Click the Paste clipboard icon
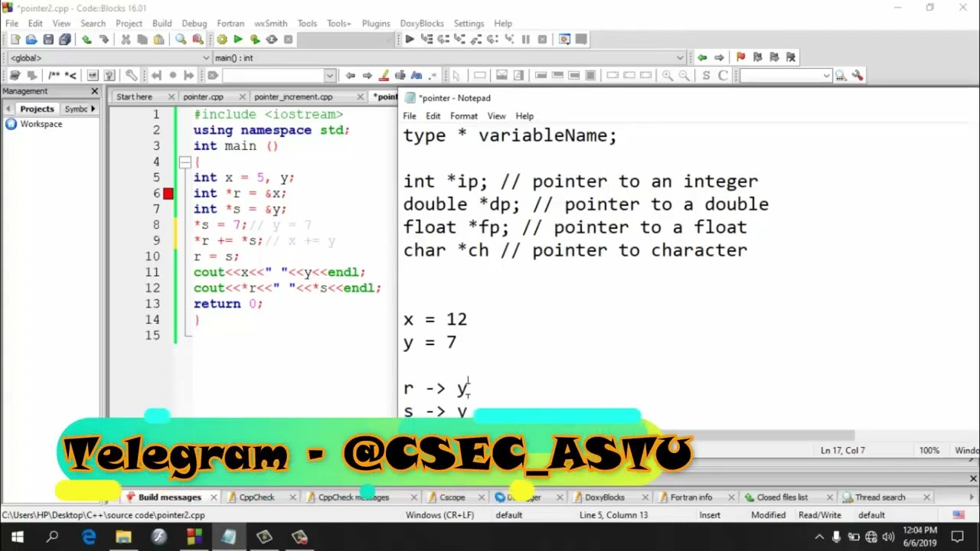This screenshot has height=551, width=980. tap(158, 40)
